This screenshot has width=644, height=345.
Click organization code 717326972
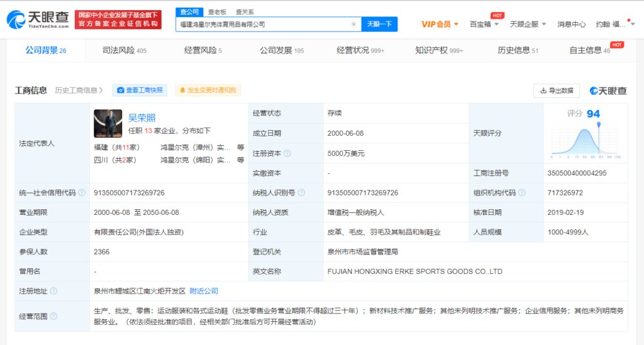tap(565, 193)
